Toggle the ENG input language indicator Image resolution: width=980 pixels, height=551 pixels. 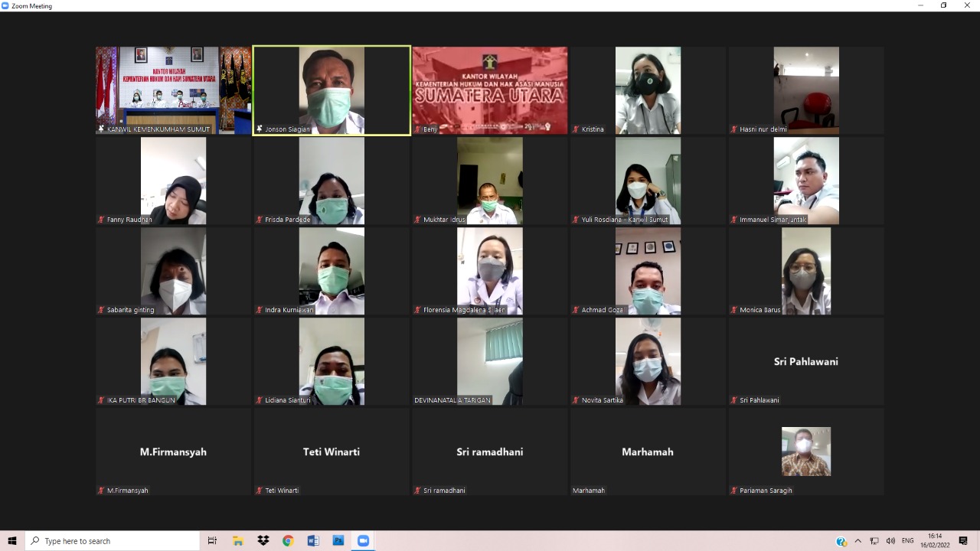pyautogui.click(x=908, y=541)
